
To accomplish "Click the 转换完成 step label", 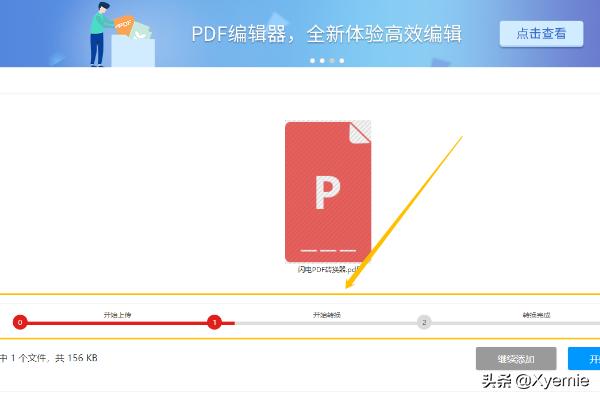I will coord(536,314).
